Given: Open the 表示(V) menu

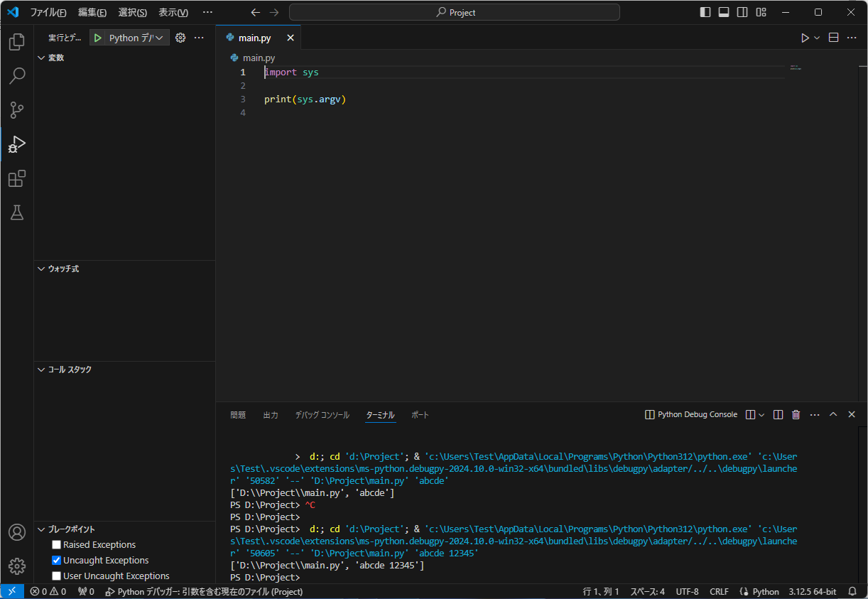Looking at the screenshot, I should point(173,12).
